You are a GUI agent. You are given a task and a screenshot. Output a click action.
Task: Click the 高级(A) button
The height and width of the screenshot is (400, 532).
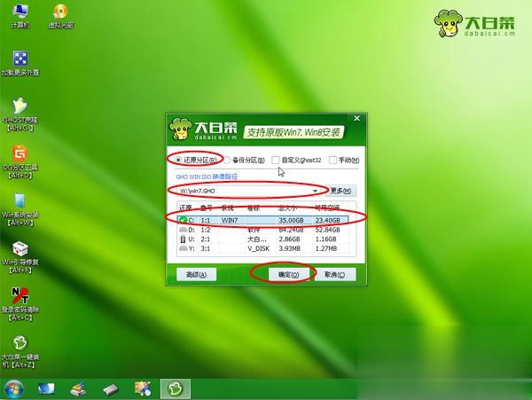[197, 274]
